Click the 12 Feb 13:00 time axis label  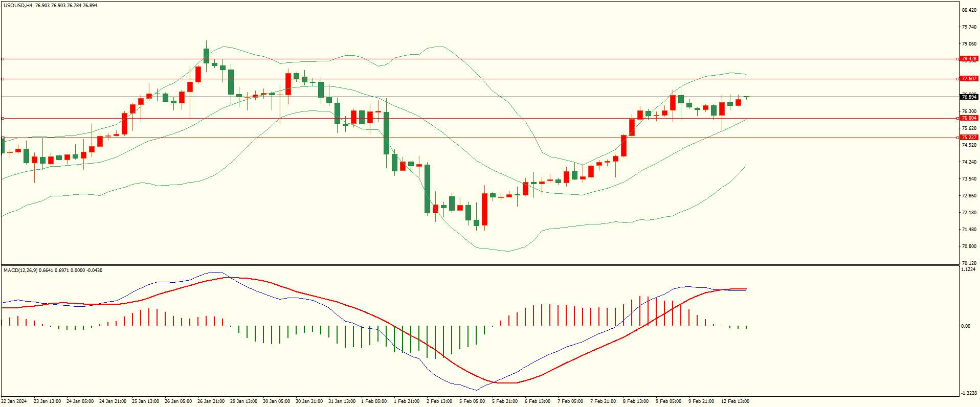coord(736,401)
